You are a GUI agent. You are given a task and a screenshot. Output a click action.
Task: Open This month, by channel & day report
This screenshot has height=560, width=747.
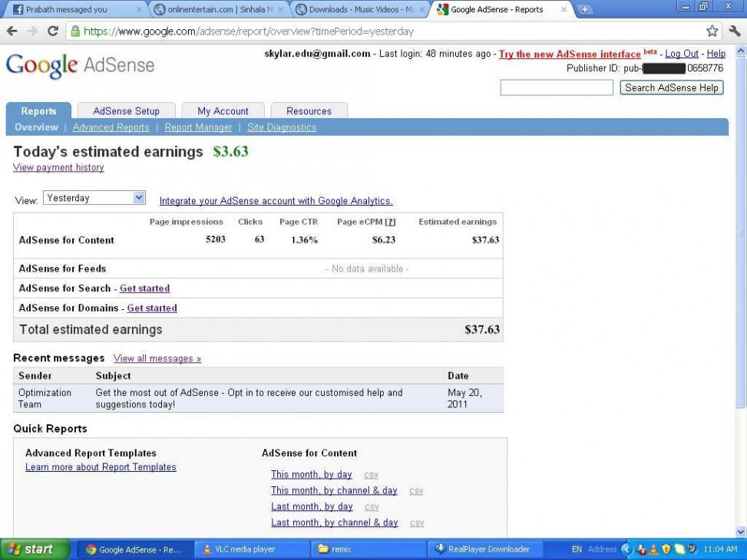pyautogui.click(x=334, y=491)
